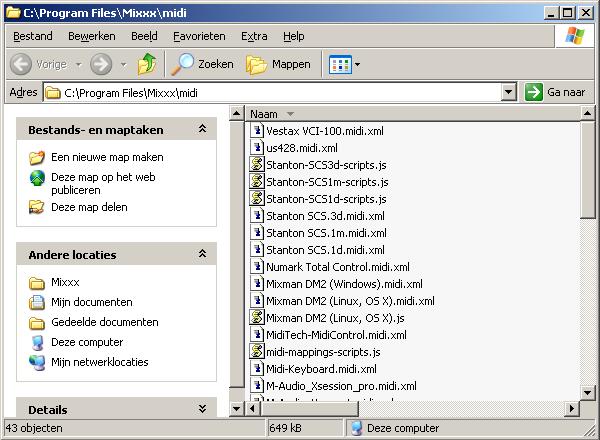Select the Stanton-SCS3d-scripts.js script icon
This screenshot has width=600, height=440.
pos(257,165)
